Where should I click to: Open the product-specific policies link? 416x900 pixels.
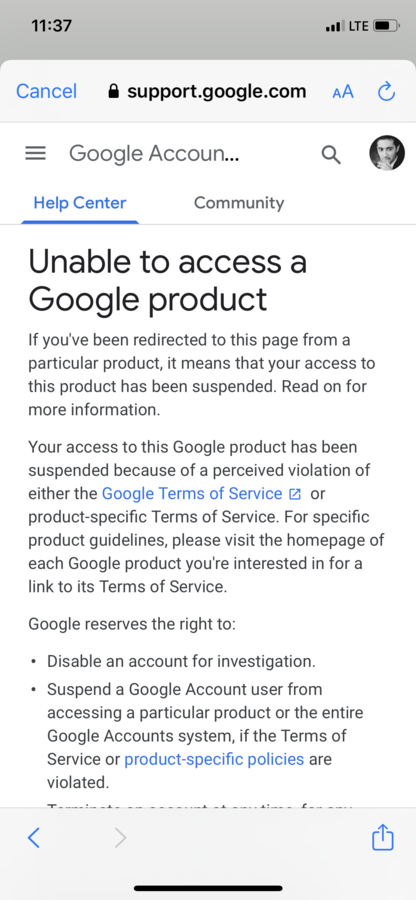[214, 759]
